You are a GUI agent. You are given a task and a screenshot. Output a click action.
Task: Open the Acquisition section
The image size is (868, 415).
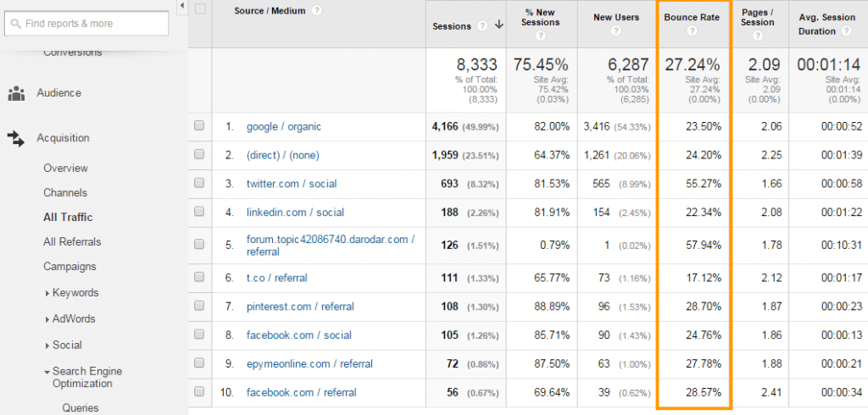click(x=63, y=138)
